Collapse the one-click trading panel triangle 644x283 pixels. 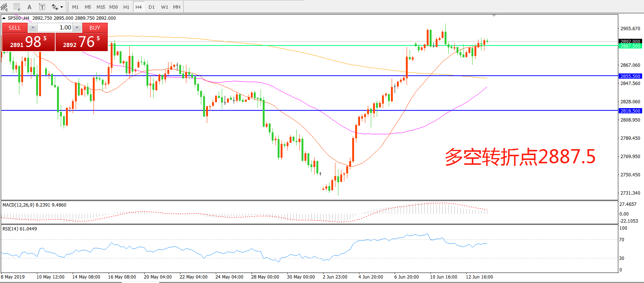point(4,18)
